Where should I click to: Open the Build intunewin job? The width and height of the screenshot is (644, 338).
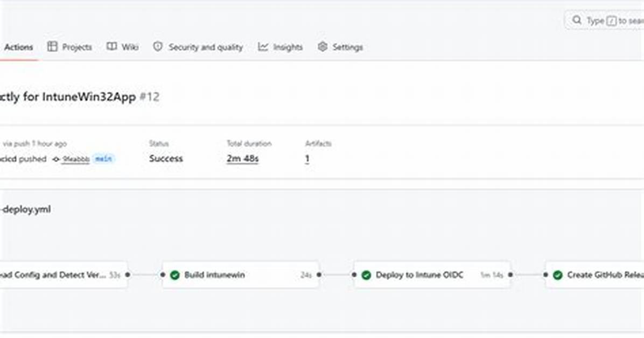click(x=241, y=274)
